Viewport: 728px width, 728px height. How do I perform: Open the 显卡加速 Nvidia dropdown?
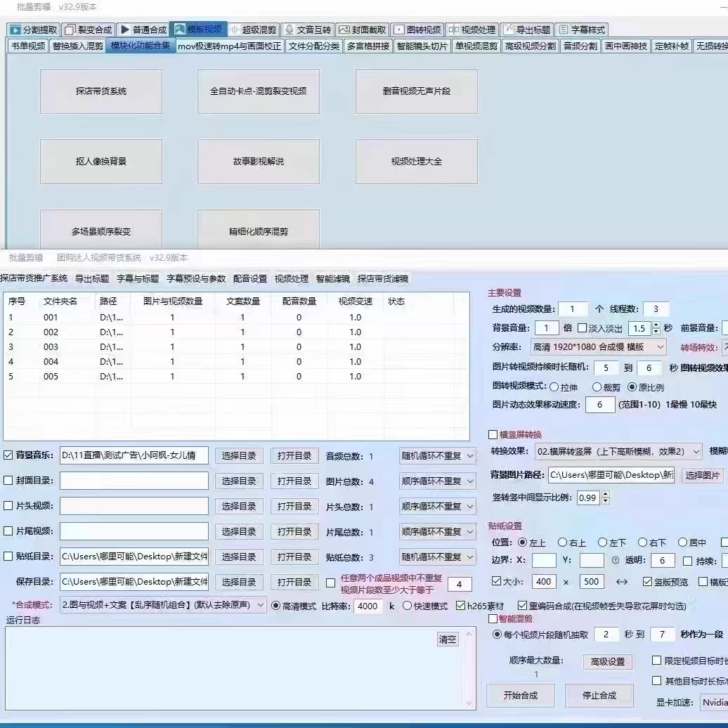pyautogui.click(x=714, y=703)
